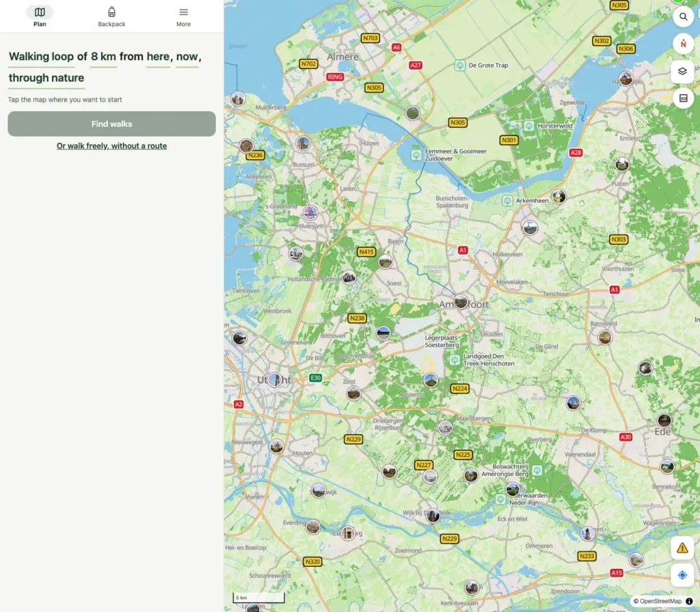Click the Legerplaats Soesterberg label
Image resolution: width=700 pixels, height=612 pixels.
(x=442, y=342)
